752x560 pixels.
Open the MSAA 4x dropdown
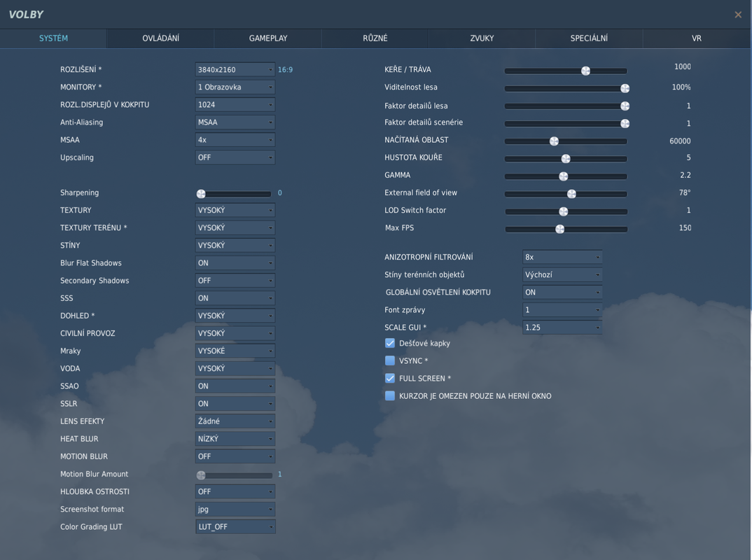coord(235,140)
